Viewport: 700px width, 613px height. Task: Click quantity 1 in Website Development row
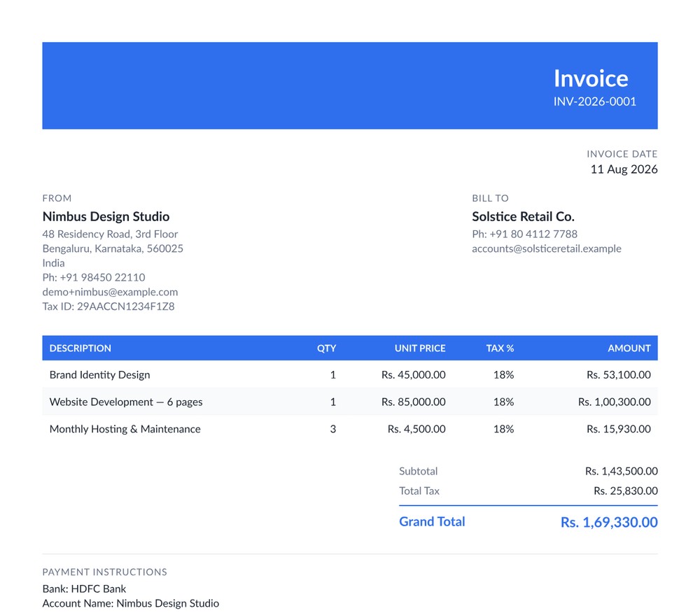[332, 402]
